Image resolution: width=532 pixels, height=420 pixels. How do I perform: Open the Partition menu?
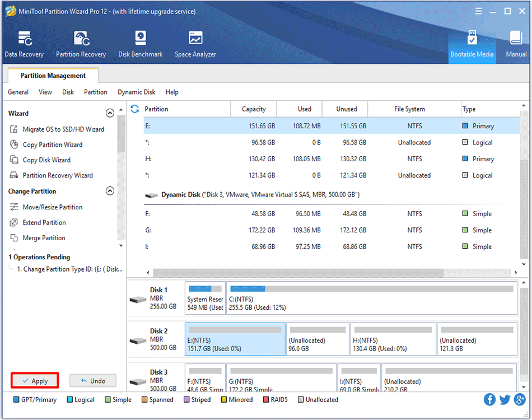[96, 92]
